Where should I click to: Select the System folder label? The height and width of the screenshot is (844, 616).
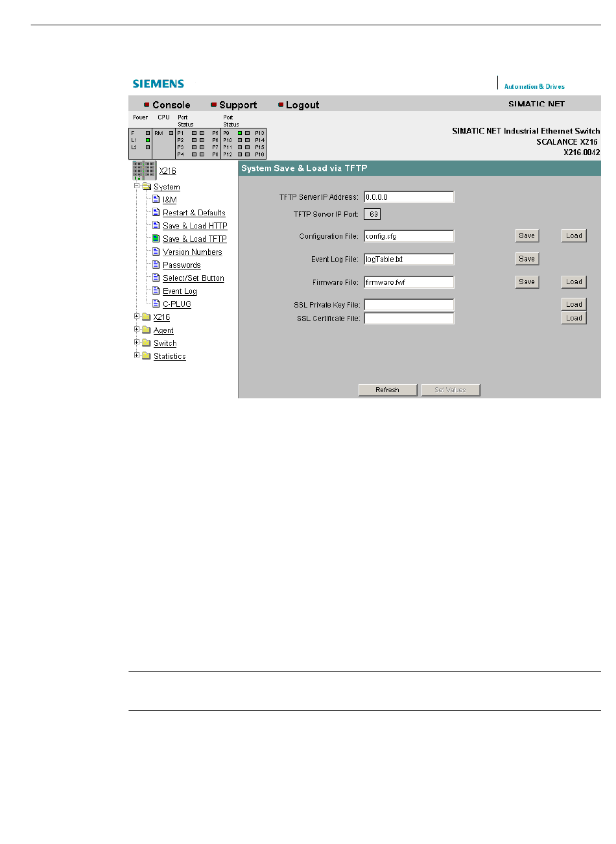click(167, 187)
